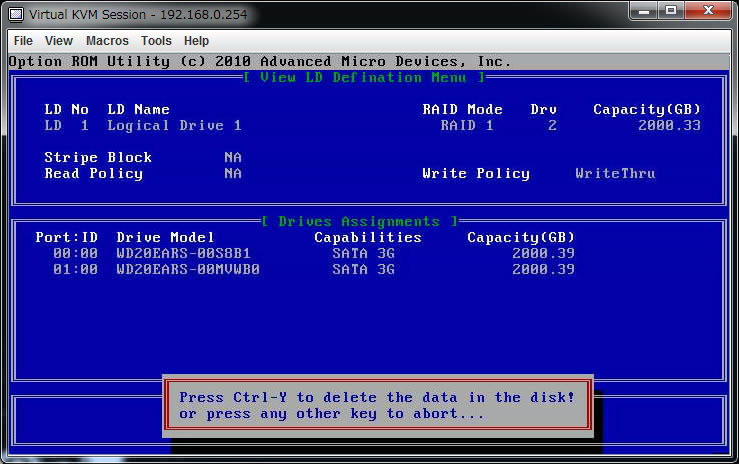Screen dimensions: 739x464
Task: Click the 'Drive Model' column header
Action: (x=165, y=237)
